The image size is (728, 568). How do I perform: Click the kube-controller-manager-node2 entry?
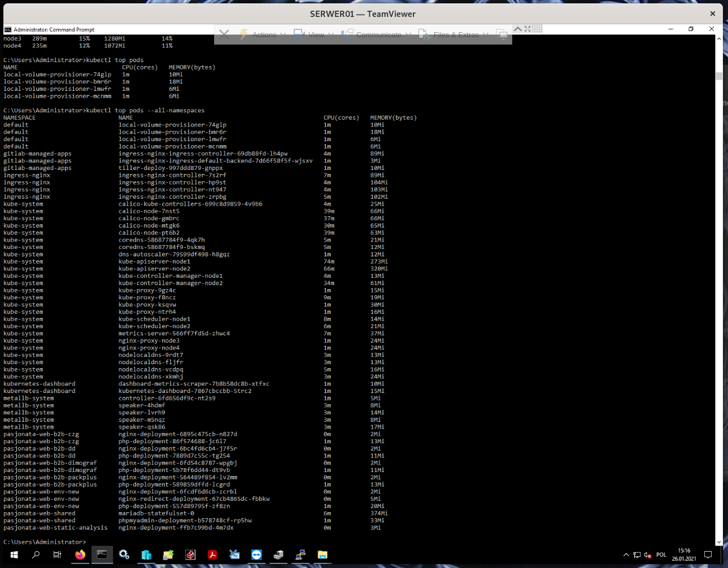[x=171, y=283]
